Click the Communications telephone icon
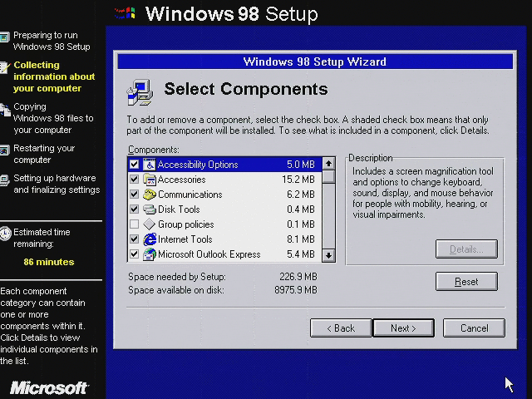The height and width of the screenshot is (399, 532). click(x=150, y=195)
